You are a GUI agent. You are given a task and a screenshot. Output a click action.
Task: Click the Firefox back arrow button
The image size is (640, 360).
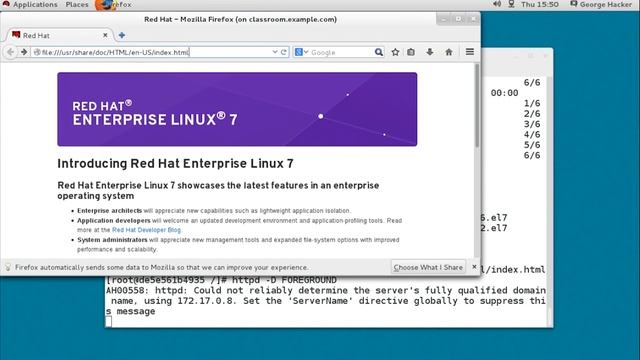[x=10, y=52]
